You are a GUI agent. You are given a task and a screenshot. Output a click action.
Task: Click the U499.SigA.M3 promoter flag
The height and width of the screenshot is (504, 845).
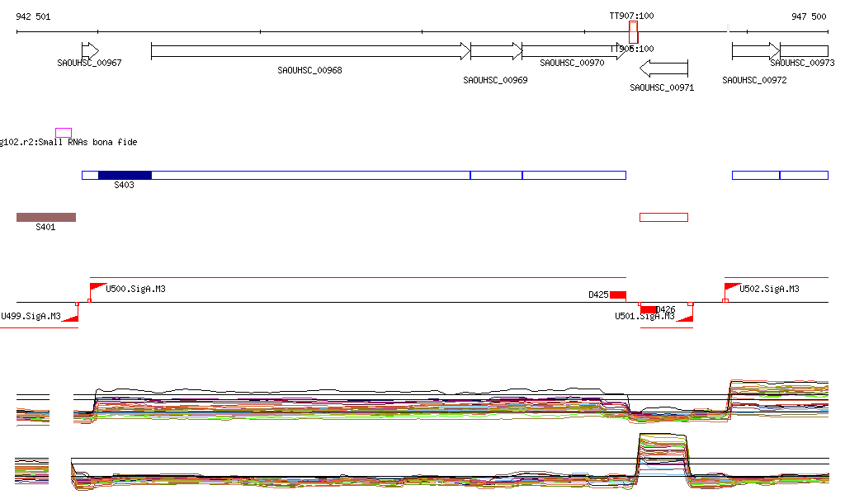tap(71, 317)
